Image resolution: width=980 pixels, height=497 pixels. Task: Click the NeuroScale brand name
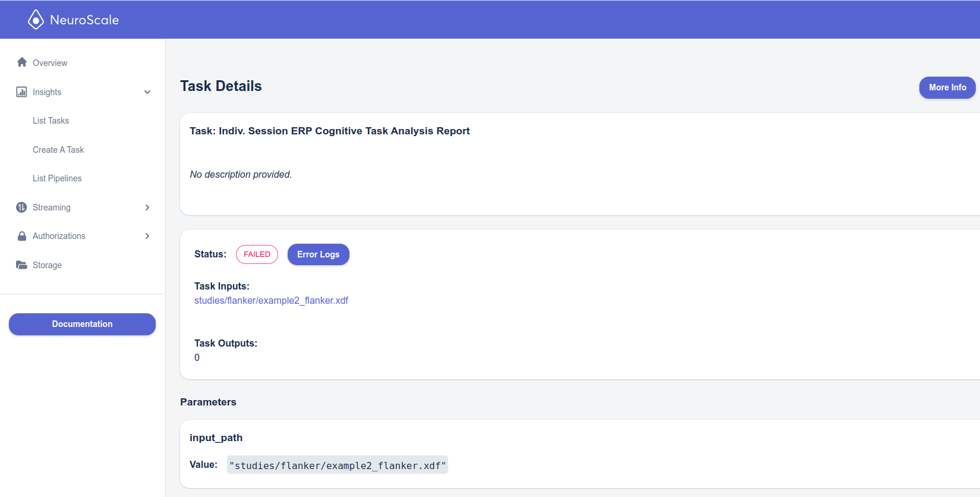[x=84, y=20]
